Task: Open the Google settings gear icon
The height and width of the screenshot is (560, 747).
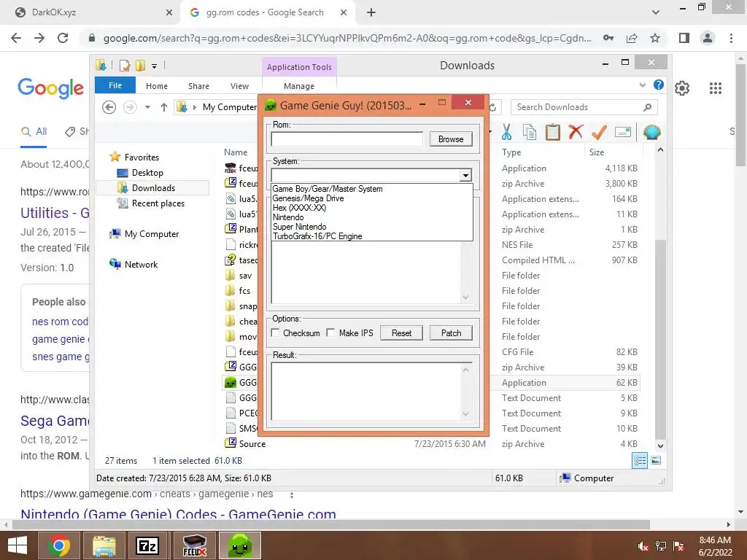Action: tap(682, 88)
